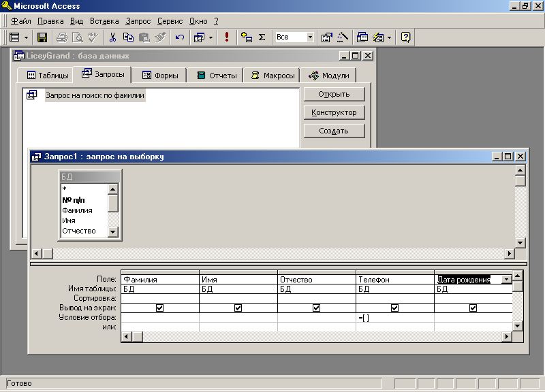Click the query grid horizontal right arrow
This screenshot has width=545, height=392.
[507, 336]
